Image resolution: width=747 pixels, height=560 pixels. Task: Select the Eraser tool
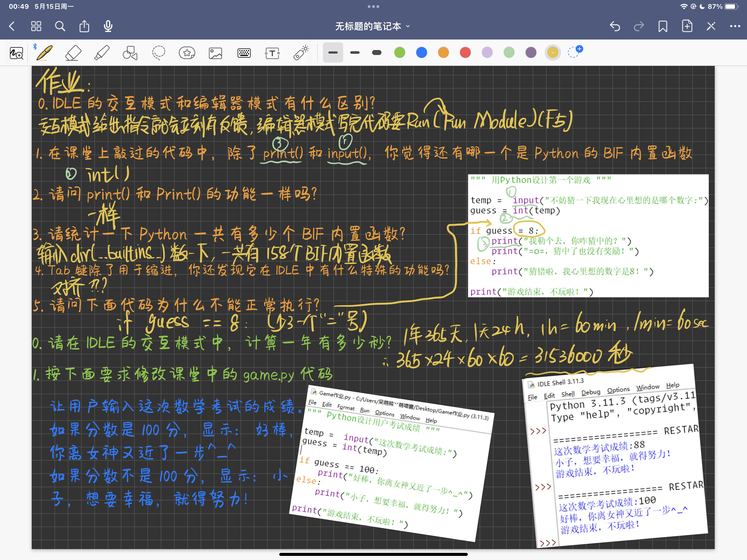[x=73, y=53]
